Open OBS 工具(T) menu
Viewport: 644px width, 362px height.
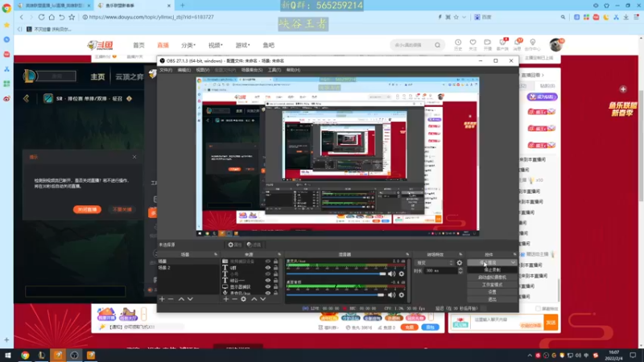point(275,70)
